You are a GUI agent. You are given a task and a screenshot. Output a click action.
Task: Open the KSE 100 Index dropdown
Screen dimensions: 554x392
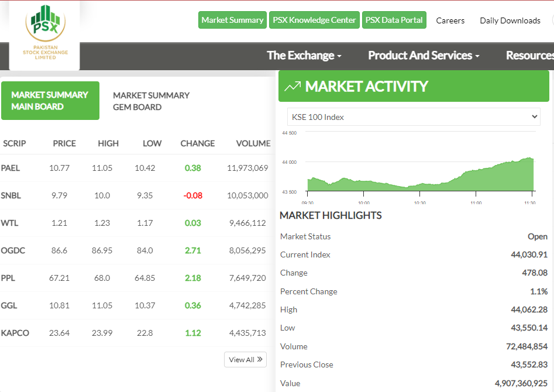(x=413, y=117)
